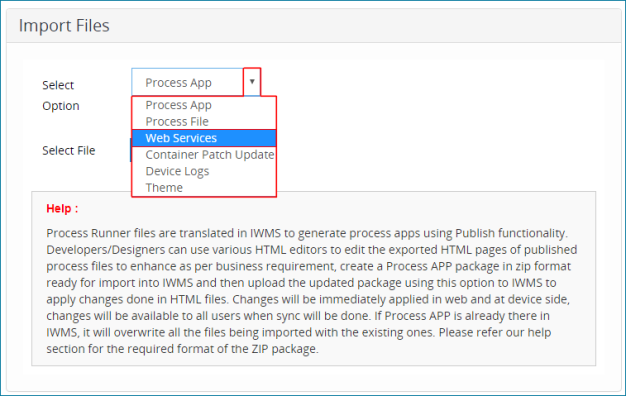Choose Process File from the list
This screenshot has width=626, height=396.
point(204,121)
